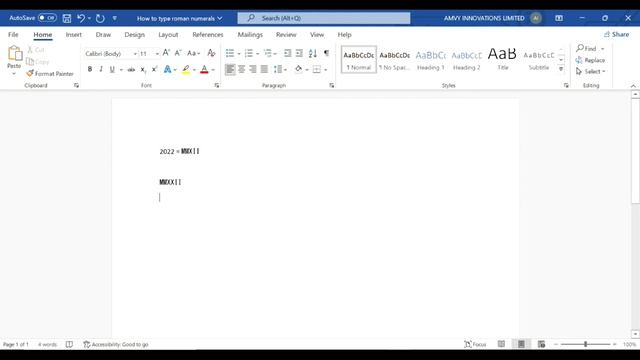Activate the Format Painter
Viewport: 640px width, 360px height.
coord(50,73)
